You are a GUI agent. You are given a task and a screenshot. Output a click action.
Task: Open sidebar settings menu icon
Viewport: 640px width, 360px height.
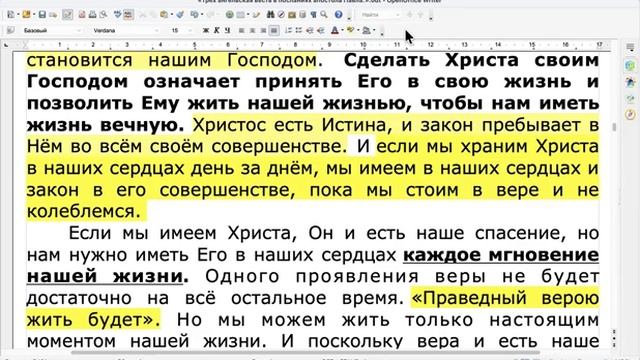pos(631,48)
